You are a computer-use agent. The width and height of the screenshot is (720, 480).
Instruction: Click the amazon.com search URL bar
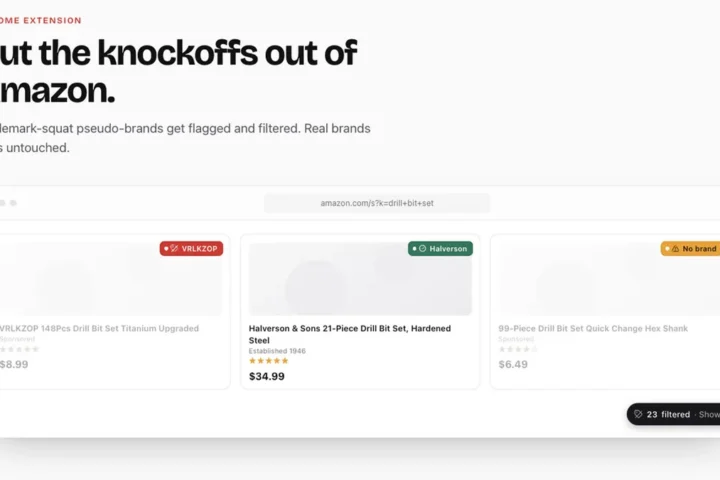(377, 203)
